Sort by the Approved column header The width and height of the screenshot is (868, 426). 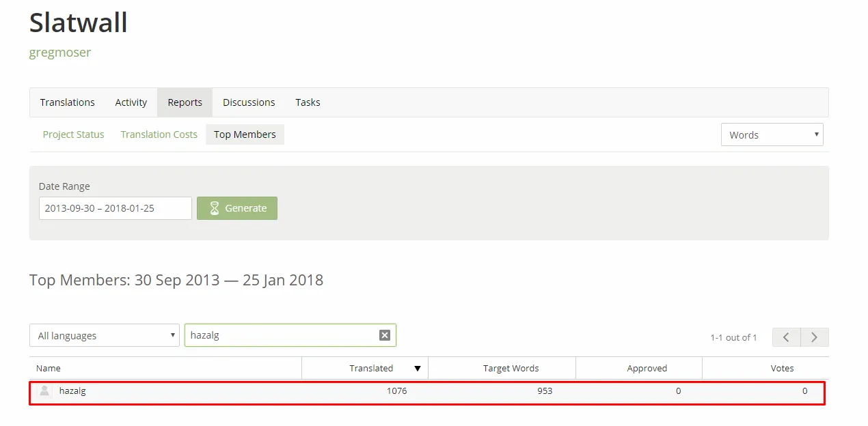point(639,368)
